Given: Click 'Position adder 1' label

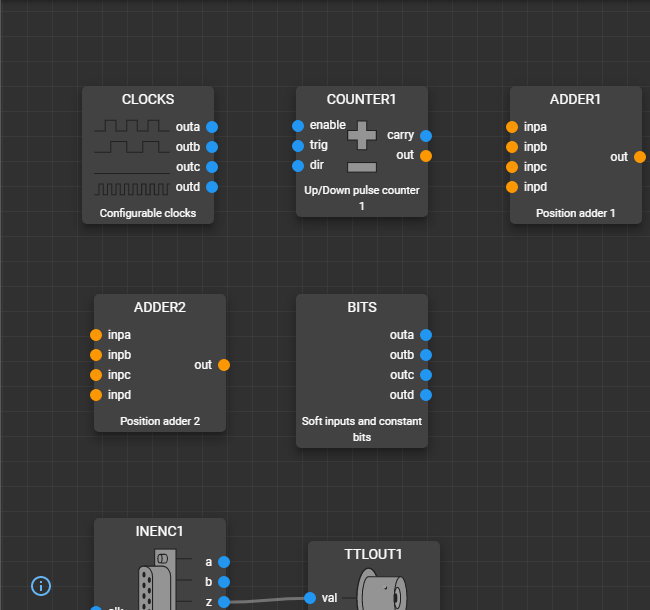Looking at the screenshot, I should click(575, 213).
